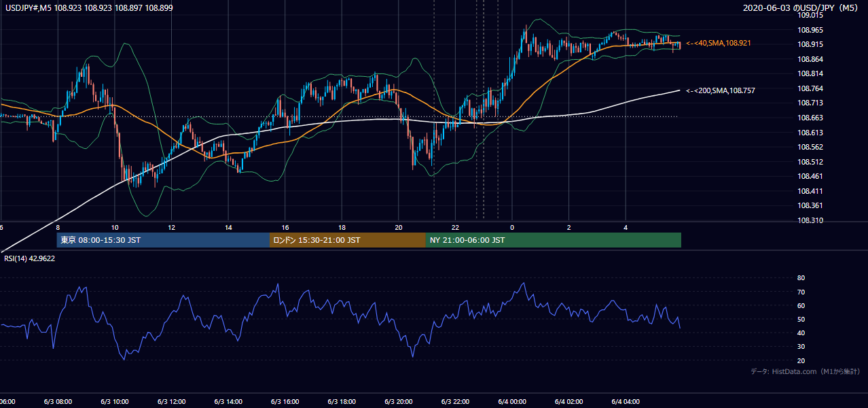Viewport: 868px width, 408px height.
Task: Click the 108.310 price axis label
Action: coord(810,220)
